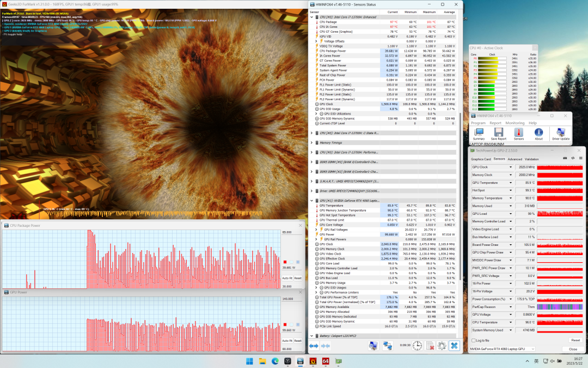Click the red color swatch on CPU Package Power graph
Screen dimensions: 588x368
pos(285,262)
